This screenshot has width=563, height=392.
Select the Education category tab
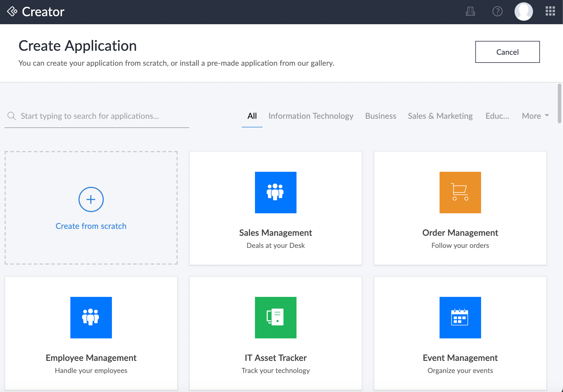coord(497,116)
